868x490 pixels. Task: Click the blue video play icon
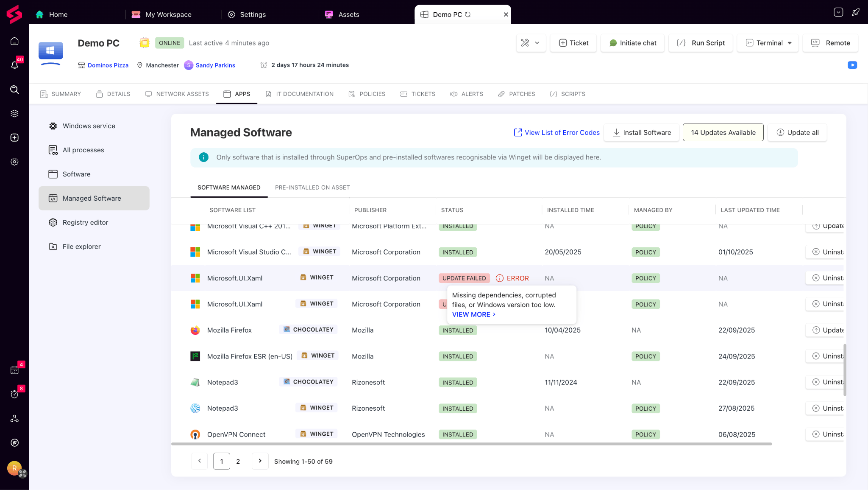[852, 65]
